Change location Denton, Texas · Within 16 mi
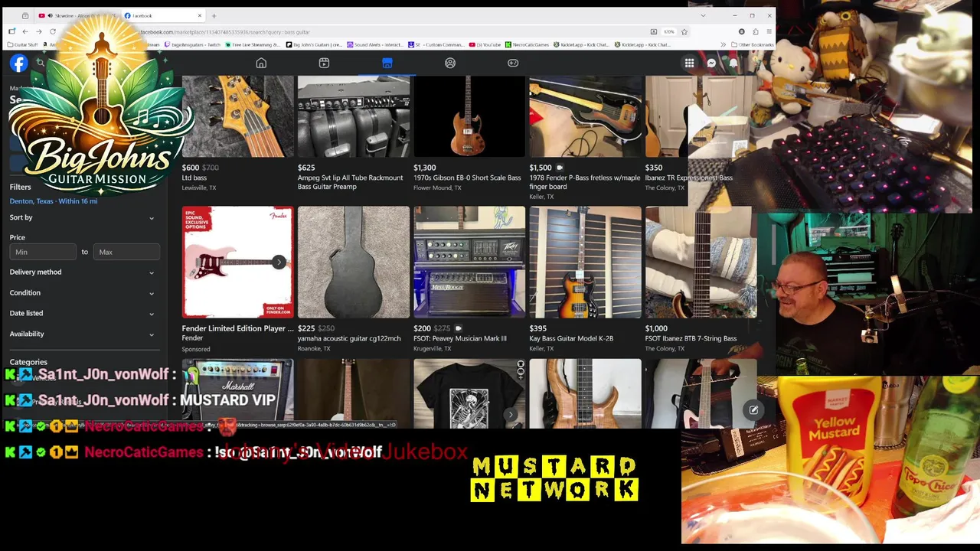This screenshot has height=551, width=980. point(54,201)
